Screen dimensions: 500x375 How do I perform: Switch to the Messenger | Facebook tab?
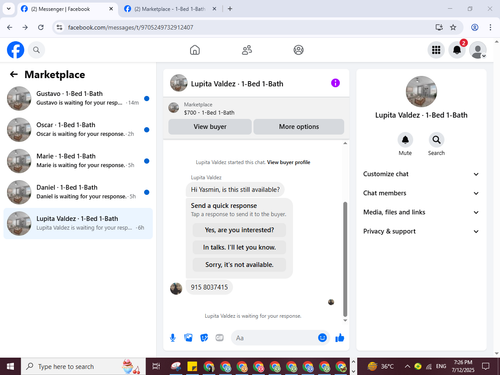point(67,9)
